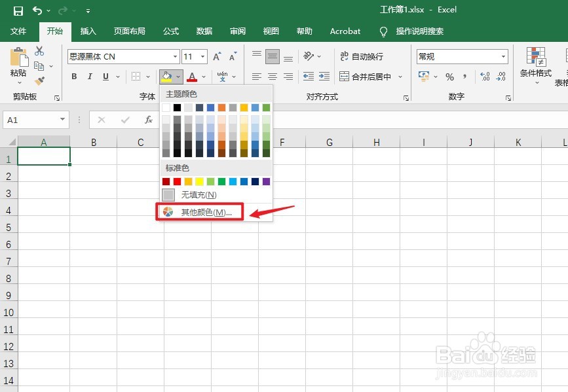This screenshot has height=392, width=568.
Task: Expand the merge and center 合并后居中 arrow
Action: [x=400, y=77]
